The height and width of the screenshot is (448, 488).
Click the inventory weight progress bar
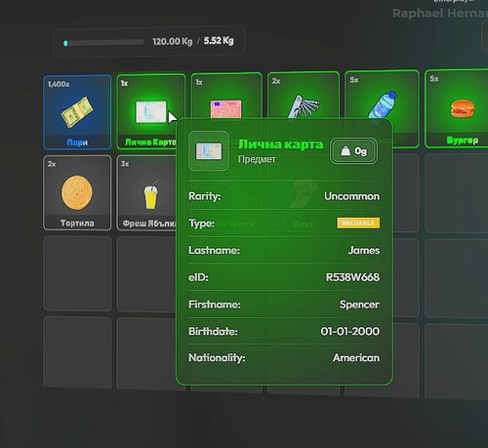tap(103, 43)
